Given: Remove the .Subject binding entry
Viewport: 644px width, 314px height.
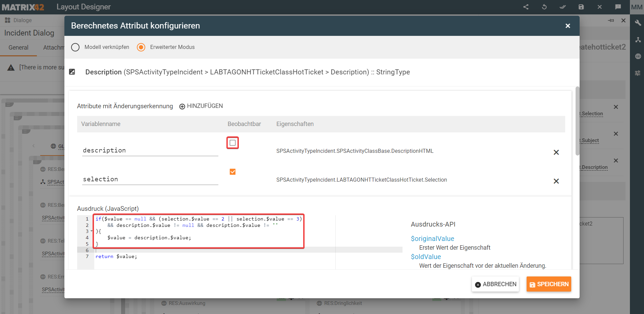Looking at the screenshot, I should click(616, 134).
